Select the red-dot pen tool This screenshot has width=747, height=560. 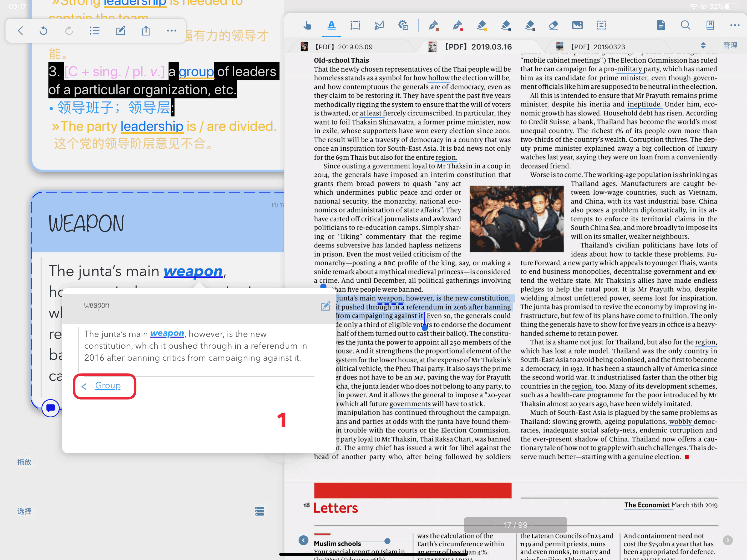tap(458, 25)
